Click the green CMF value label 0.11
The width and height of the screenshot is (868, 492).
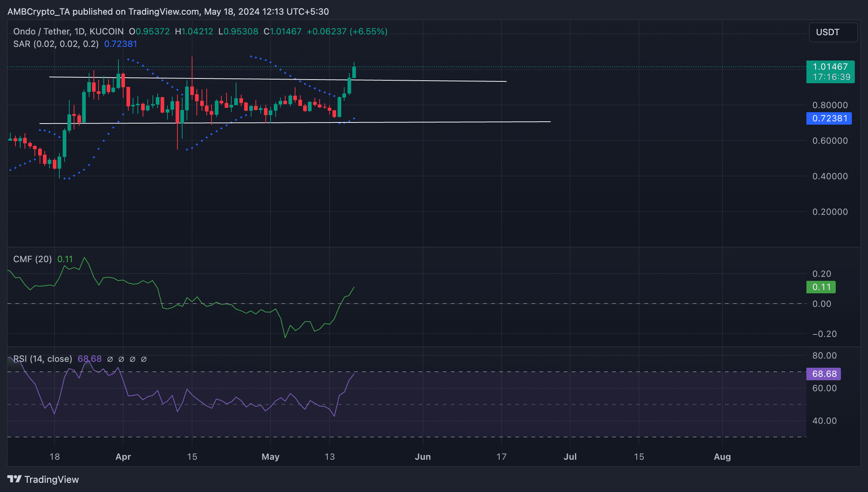pos(821,287)
